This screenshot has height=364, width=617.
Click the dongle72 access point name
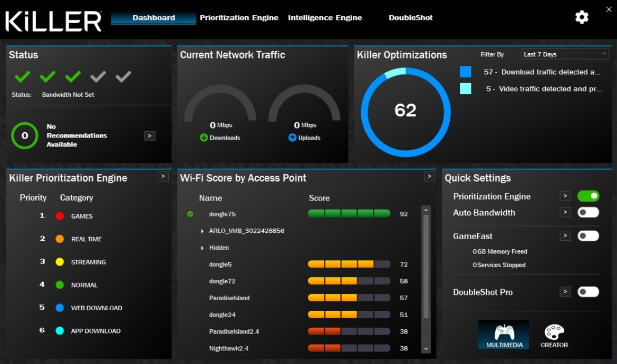point(223,281)
